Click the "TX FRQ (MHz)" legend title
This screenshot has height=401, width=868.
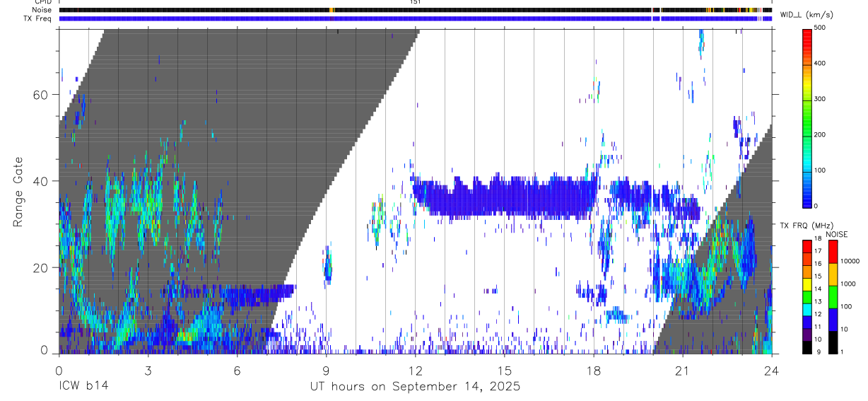806,226
